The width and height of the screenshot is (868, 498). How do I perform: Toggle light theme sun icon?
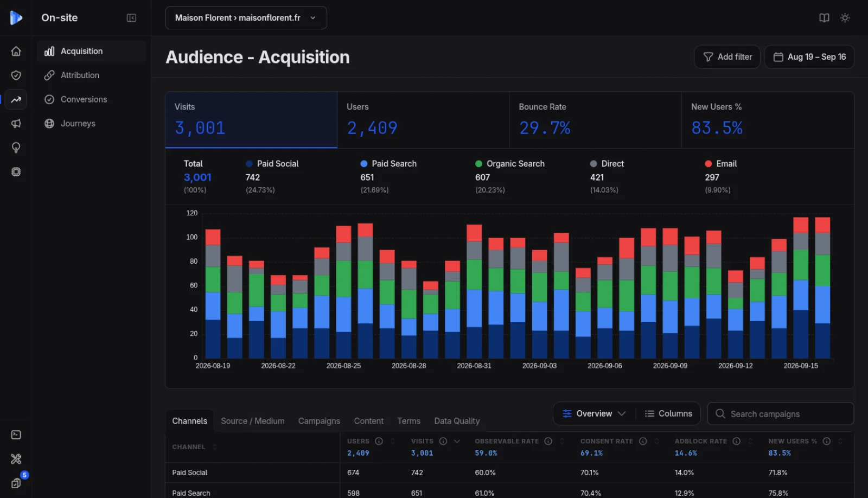(x=845, y=18)
